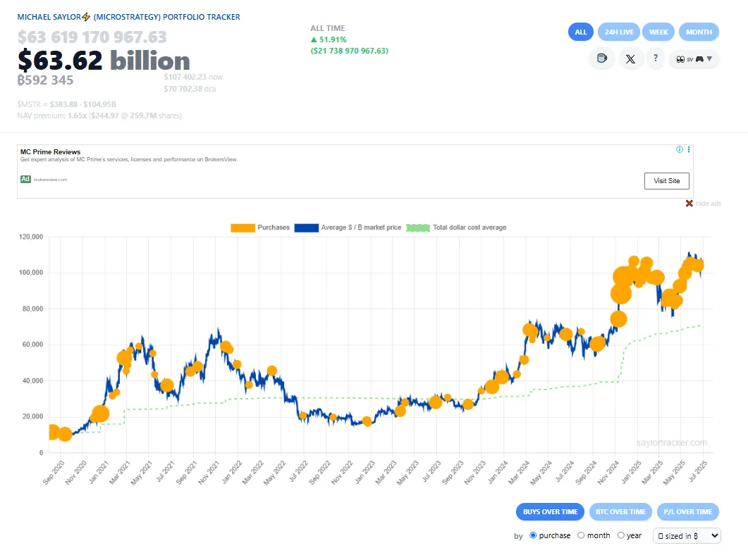Click the green Ad badge icon
Screen dimensions: 748x560
(25, 180)
